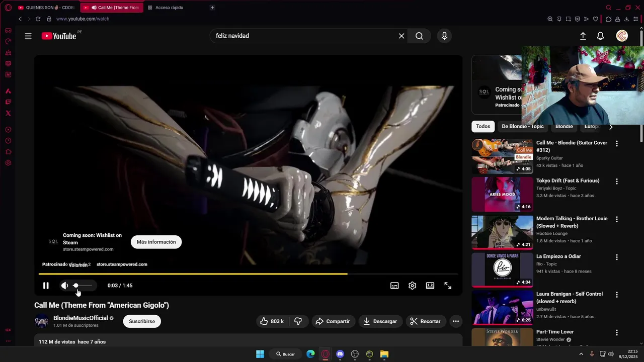The image size is (644, 362).
Task: Open options for Laura Branigan Self Control
Action: [x=617, y=295]
